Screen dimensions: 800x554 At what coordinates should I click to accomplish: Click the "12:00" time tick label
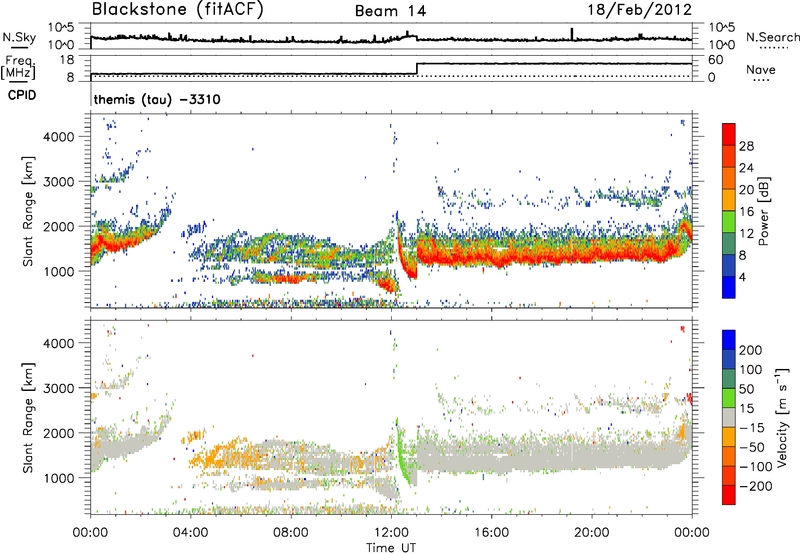click(391, 533)
